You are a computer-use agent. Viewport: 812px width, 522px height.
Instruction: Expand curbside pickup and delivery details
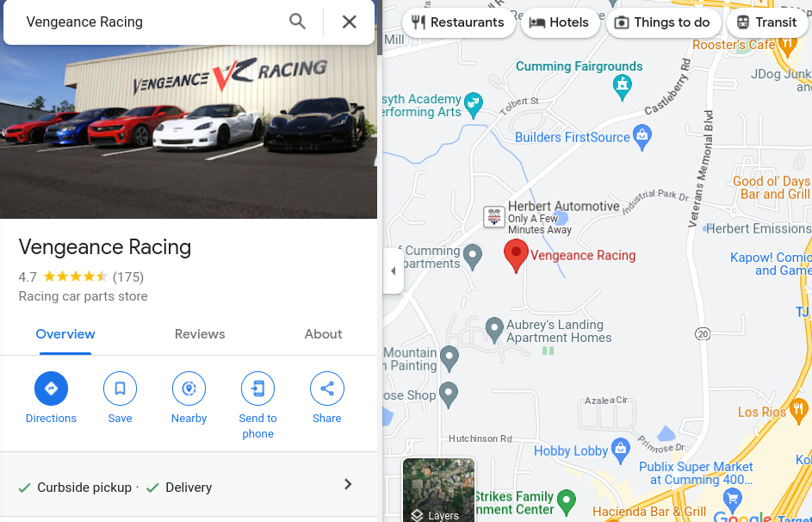[x=189, y=485]
